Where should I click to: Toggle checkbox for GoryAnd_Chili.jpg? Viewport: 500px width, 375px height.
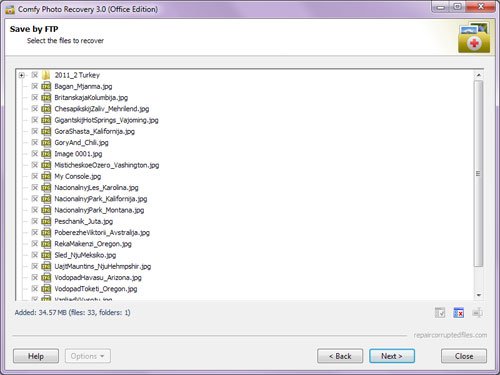[x=35, y=143]
